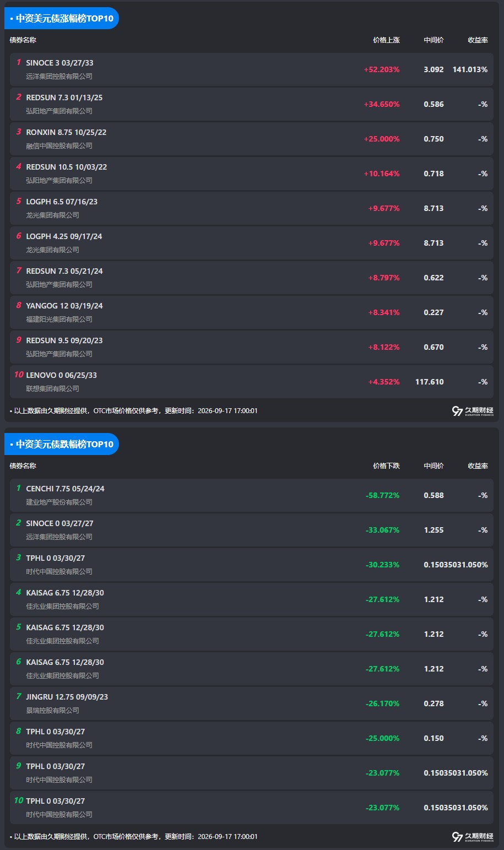Click the 0.670 mid price
The height and width of the screenshot is (850, 504).
point(433,347)
